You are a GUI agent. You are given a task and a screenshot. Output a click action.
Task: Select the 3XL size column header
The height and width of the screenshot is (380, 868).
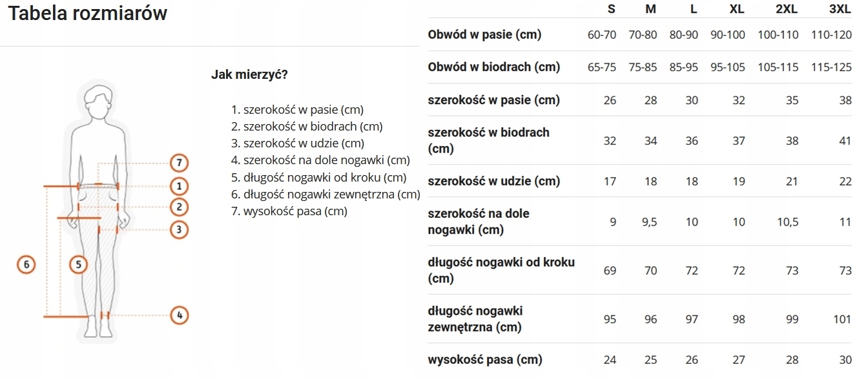tap(840, 9)
